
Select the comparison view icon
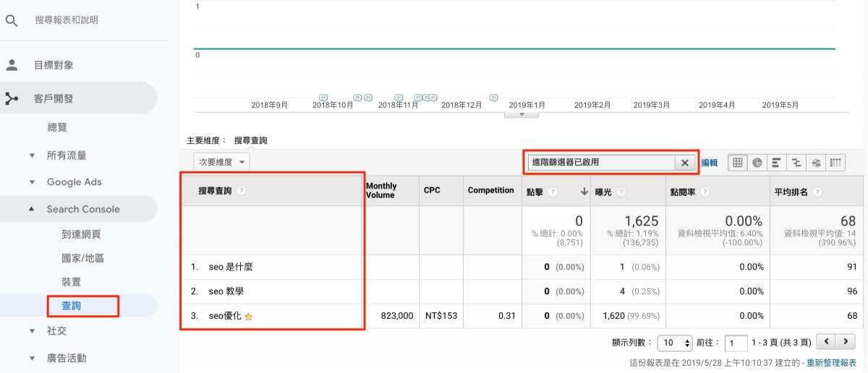[796, 163]
